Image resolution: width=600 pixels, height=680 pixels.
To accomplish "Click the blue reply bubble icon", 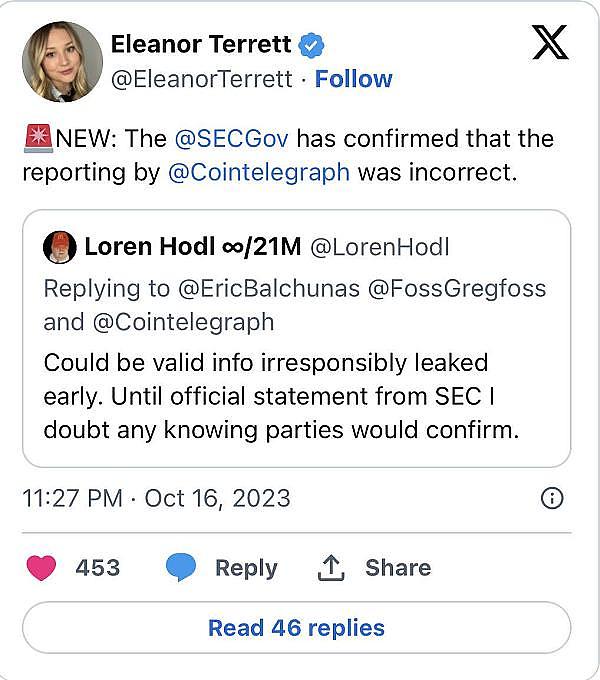I will tap(180, 567).
